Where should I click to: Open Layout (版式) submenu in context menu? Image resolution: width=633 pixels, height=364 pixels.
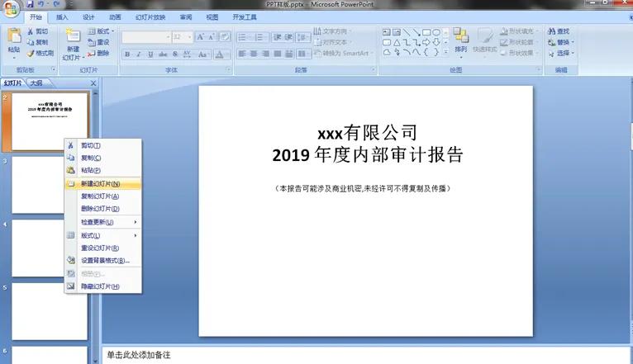tap(103, 235)
